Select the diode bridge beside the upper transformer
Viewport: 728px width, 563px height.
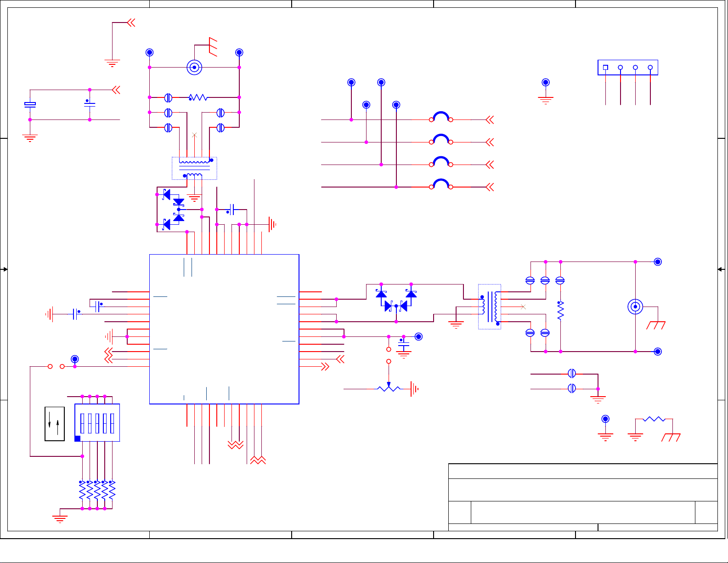173,210
